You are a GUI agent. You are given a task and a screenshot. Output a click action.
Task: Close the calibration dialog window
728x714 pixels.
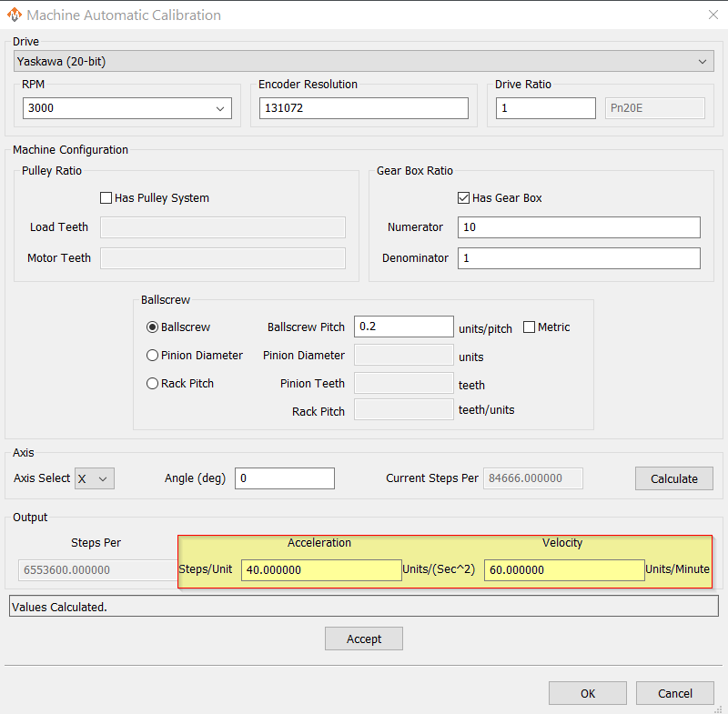click(711, 15)
